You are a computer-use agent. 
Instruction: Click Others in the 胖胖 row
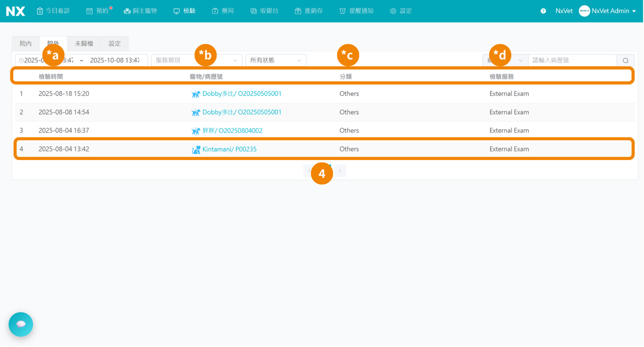click(349, 131)
